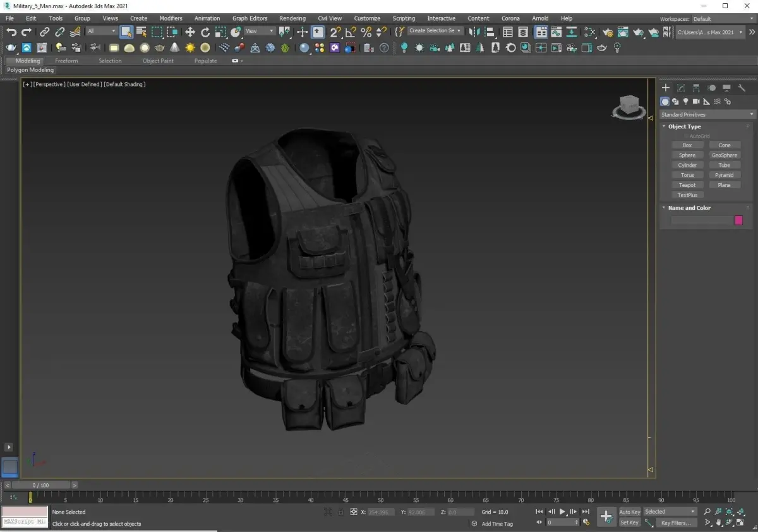The height and width of the screenshot is (532, 758).
Task: Open the Material Editor sphere icon
Action: tap(590, 32)
